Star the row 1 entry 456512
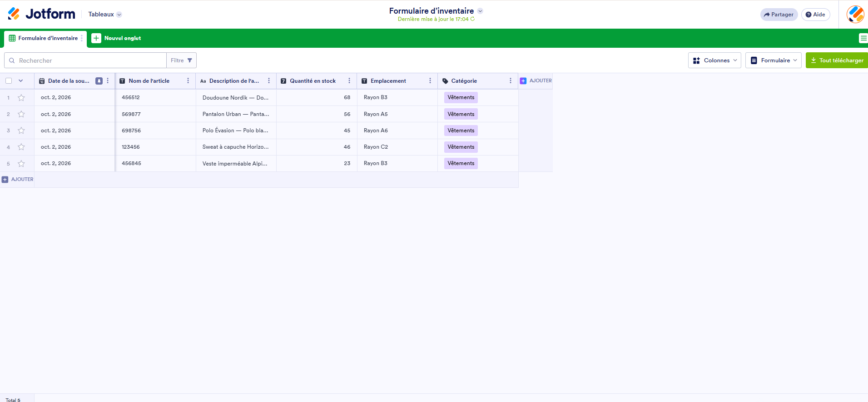 (21, 98)
